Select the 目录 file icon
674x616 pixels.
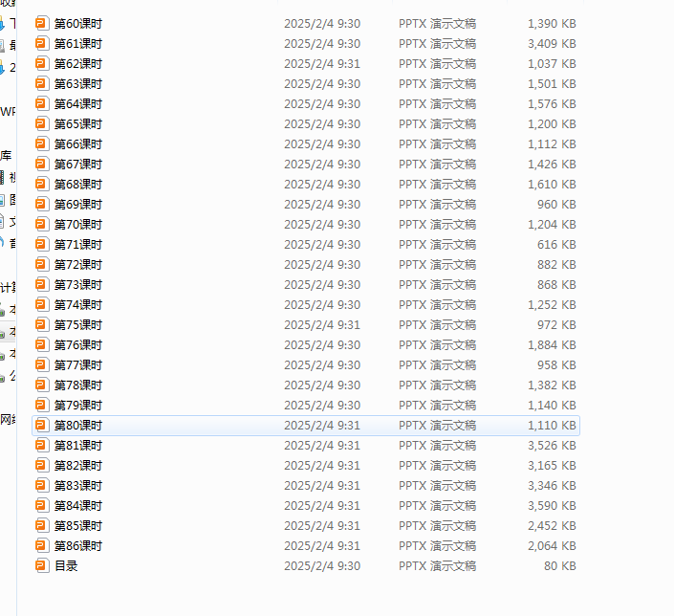pyautogui.click(x=42, y=565)
